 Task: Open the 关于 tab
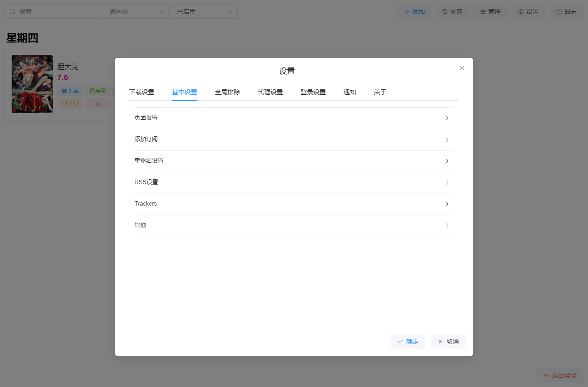pos(380,93)
